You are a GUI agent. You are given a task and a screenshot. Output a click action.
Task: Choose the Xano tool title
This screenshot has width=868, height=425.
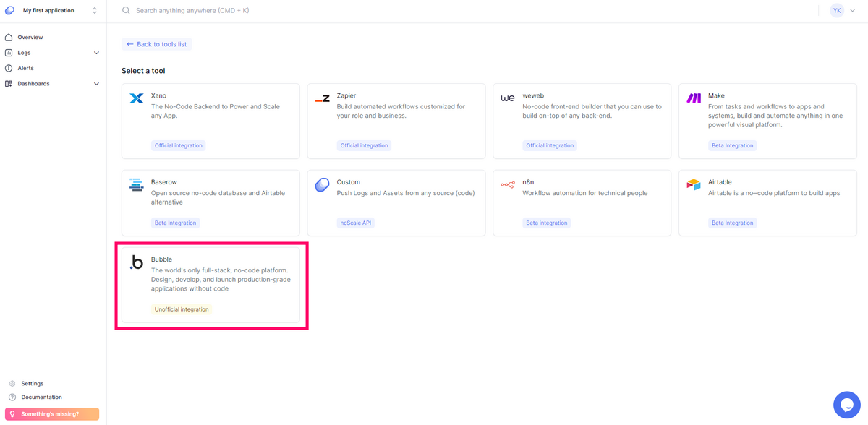(x=158, y=95)
